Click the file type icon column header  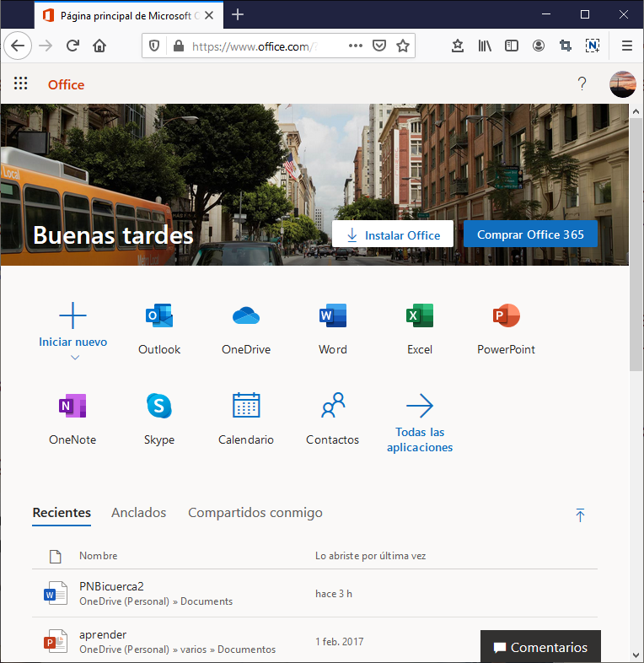pyautogui.click(x=56, y=557)
